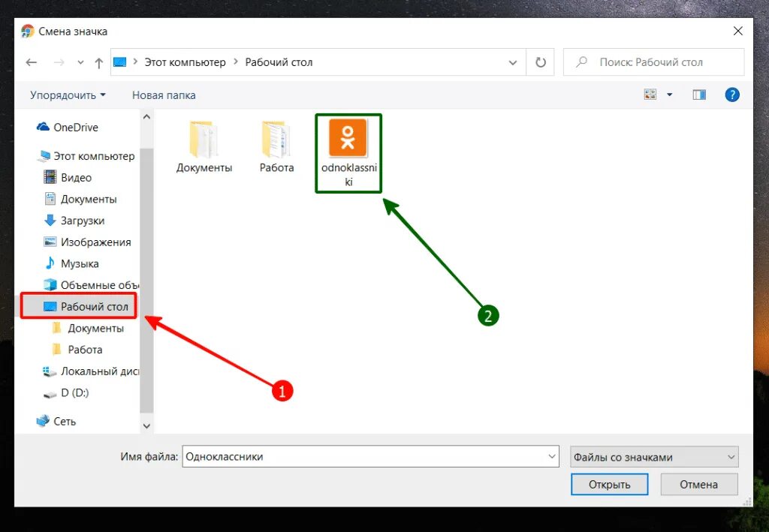Open 'Работа' subfolder in the sidebar tree
The width and height of the screenshot is (769, 532).
77,350
